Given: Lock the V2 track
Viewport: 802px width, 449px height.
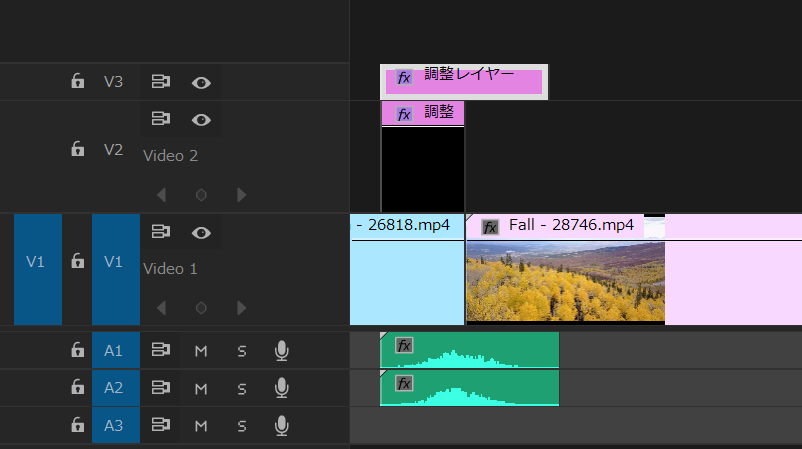Looking at the screenshot, I should pos(77,149).
